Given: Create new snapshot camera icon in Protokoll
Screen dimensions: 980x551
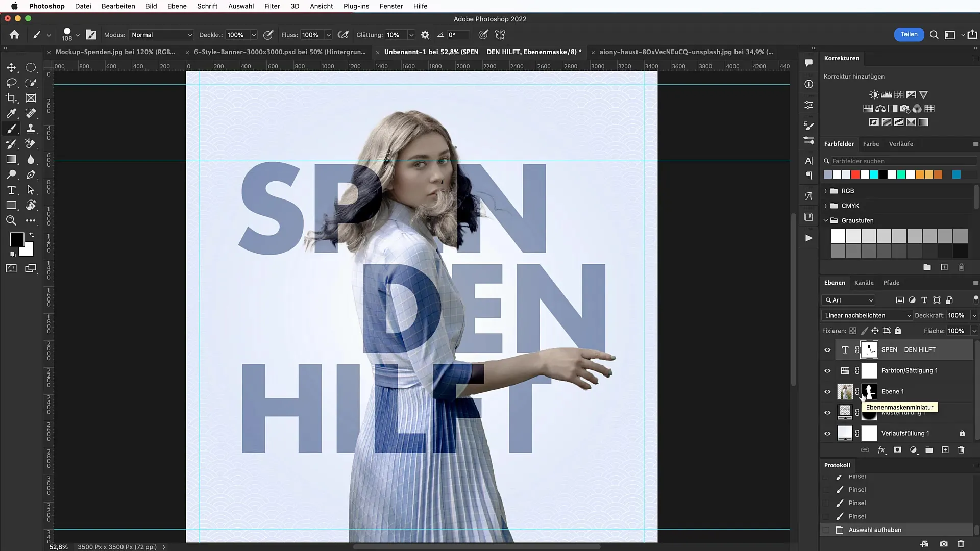Looking at the screenshot, I should [944, 544].
